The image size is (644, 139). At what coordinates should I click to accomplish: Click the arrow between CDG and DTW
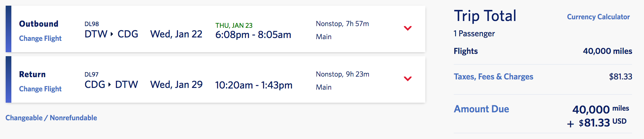(x=110, y=85)
